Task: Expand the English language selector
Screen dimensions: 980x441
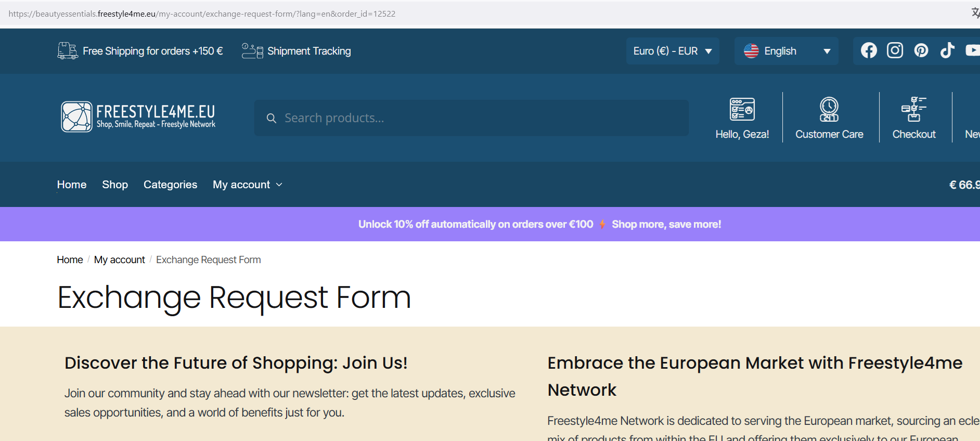Action: coord(786,51)
